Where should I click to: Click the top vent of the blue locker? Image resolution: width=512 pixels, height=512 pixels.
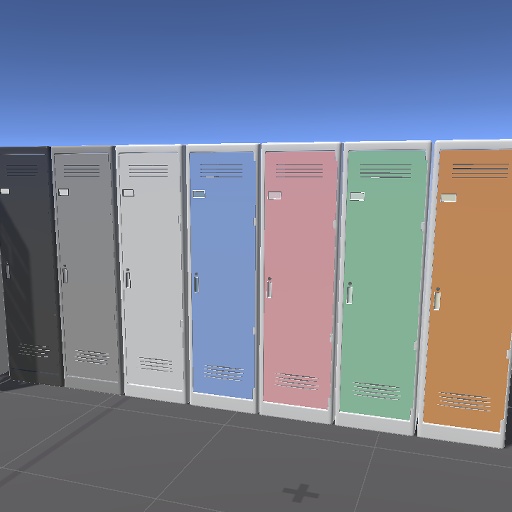tap(221, 170)
